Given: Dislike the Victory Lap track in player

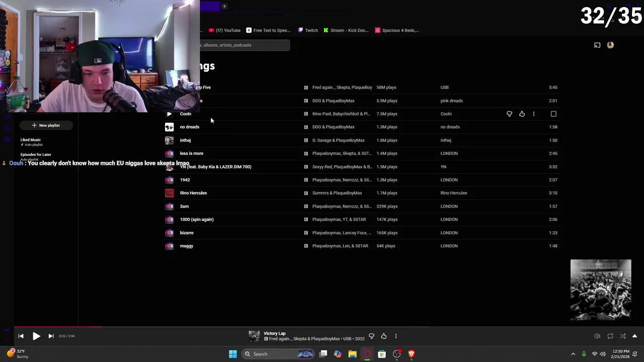Looking at the screenshot, I should (x=371, y=336).
